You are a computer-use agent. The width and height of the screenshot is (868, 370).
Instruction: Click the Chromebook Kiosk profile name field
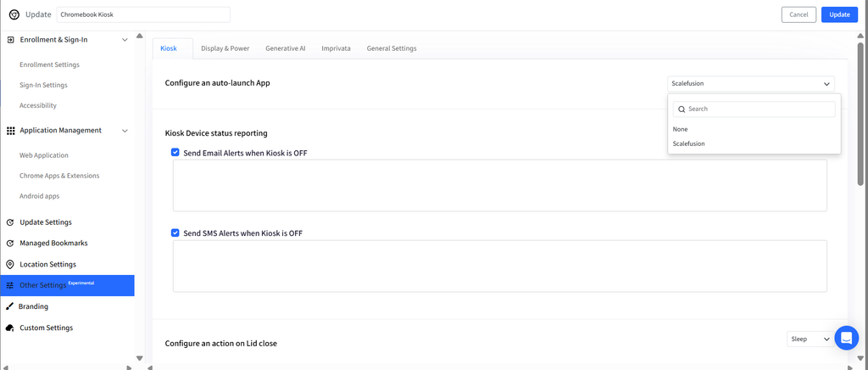[x=143, y=15]
